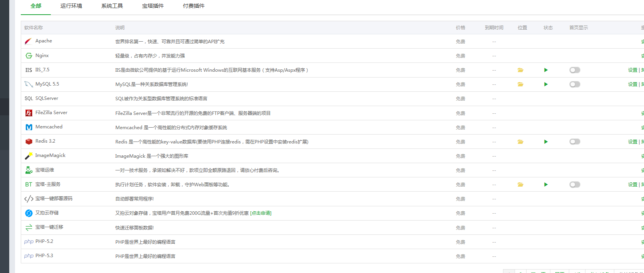The image size is (644, 273).
Task: Click the 宝塔运维 name text
Action: (x=45, y=170)
